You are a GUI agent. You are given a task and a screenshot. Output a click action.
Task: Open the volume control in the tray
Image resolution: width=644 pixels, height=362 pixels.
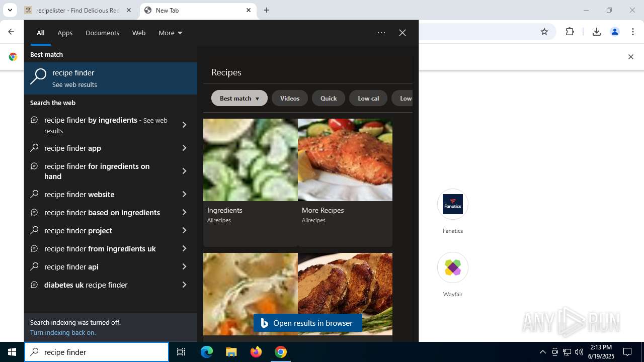(579, 352)
